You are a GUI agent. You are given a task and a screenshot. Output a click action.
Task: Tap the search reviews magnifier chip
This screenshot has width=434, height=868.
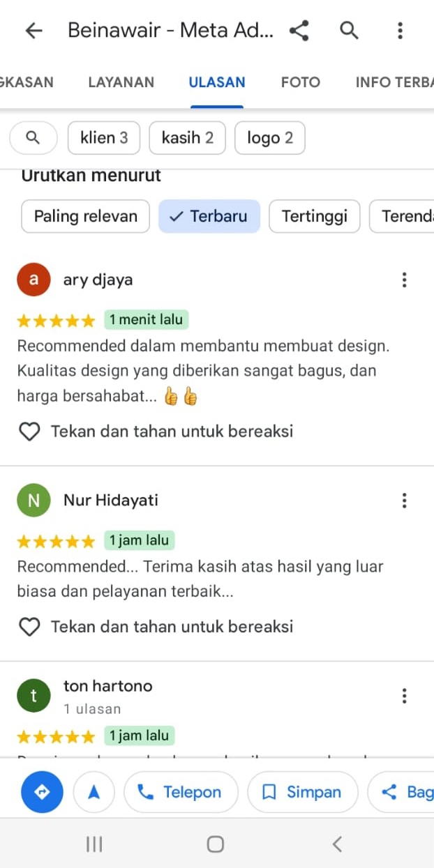click(x=33, y=138)
